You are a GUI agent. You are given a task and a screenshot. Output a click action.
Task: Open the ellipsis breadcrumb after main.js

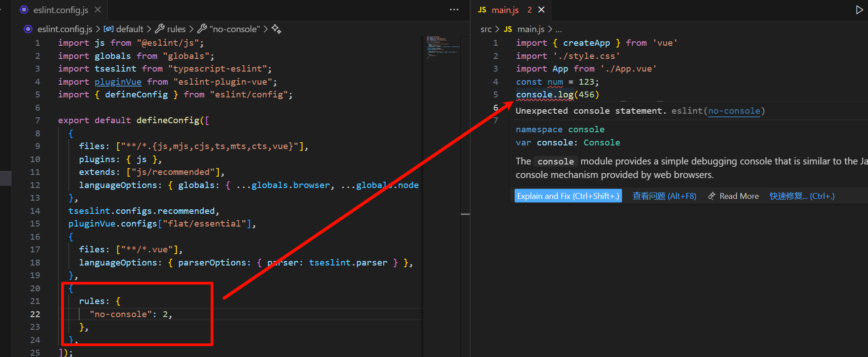tap(559, 29)
